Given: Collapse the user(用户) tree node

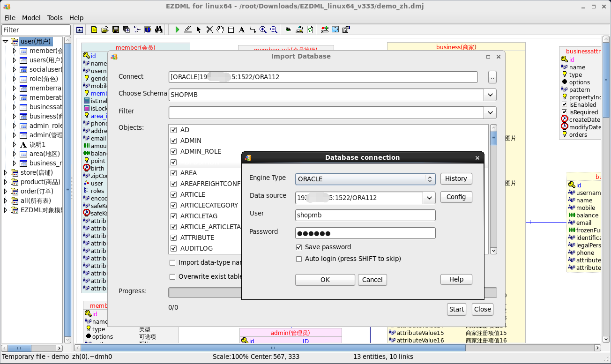Looking at the screenshot, I should click(6, 41).
